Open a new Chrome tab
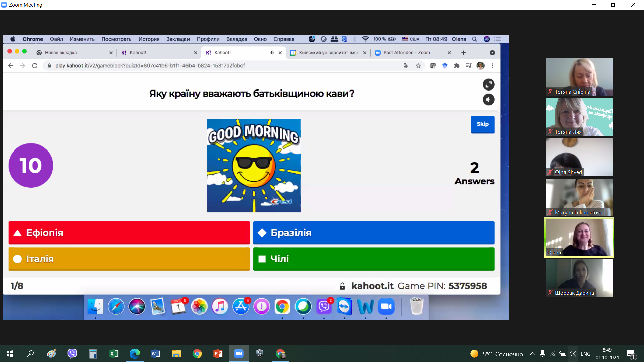This screenshot has height=362, width=644. tap(463, 53)
